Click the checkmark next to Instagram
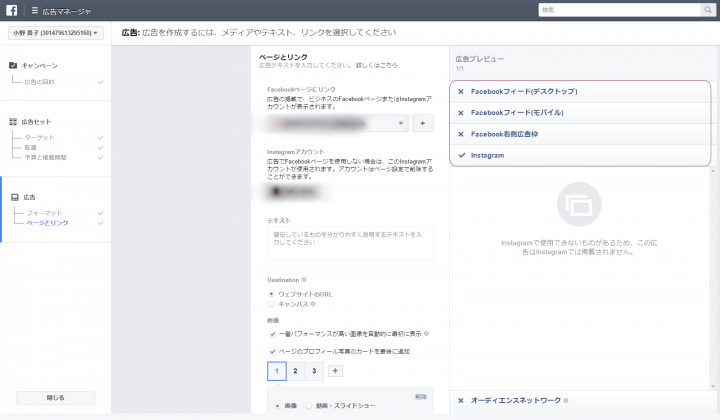Screen dimensions: 720x420 (x=461, y=155)
